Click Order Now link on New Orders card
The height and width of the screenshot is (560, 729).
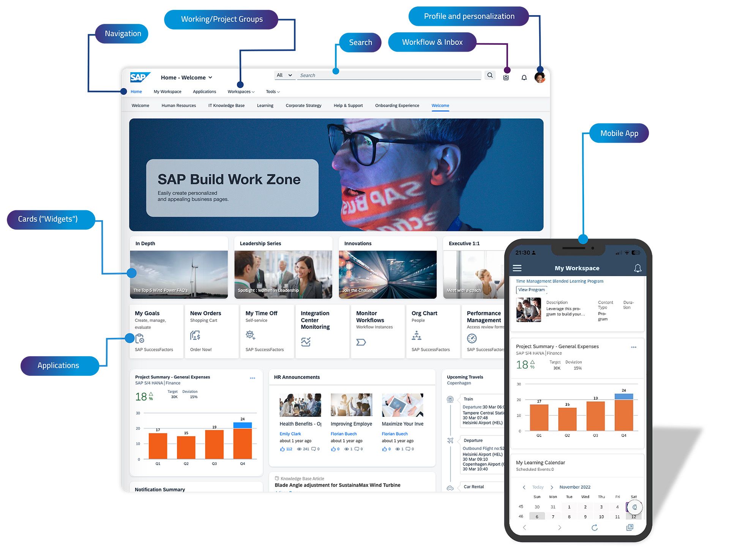[x=200, y=350]
